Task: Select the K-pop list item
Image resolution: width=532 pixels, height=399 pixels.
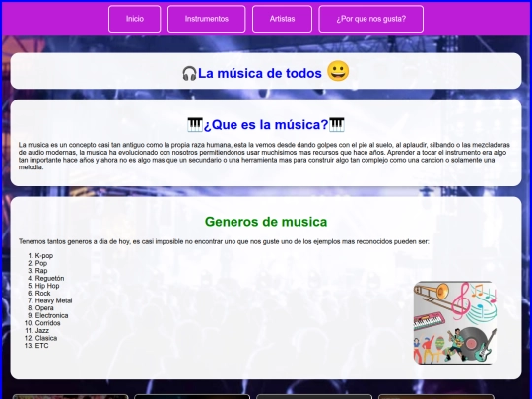Action: coord(44,256)
